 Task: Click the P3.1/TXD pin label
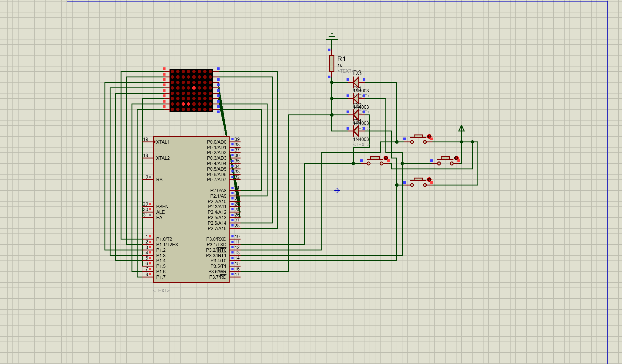point(217,244)
